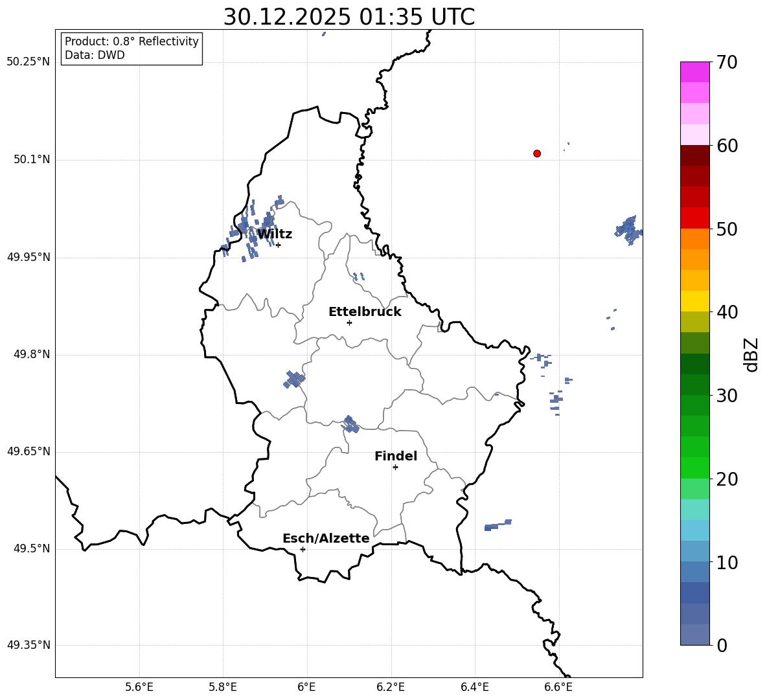The image size is (767, 700).
Task: Click the dark red colorbar segment below 60
Action: pyautogui.click(x=694, y=155)
